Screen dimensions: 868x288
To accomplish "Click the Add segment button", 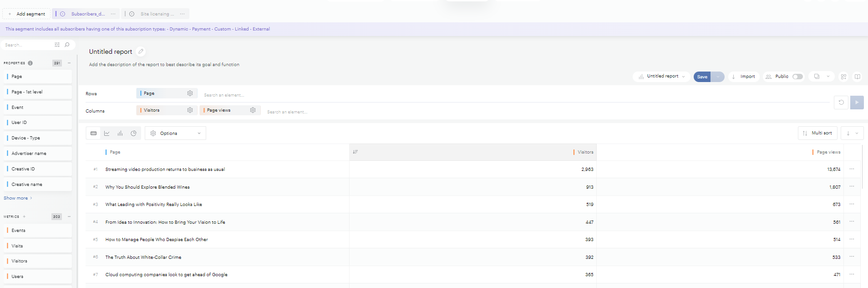I will coord(26,14).
